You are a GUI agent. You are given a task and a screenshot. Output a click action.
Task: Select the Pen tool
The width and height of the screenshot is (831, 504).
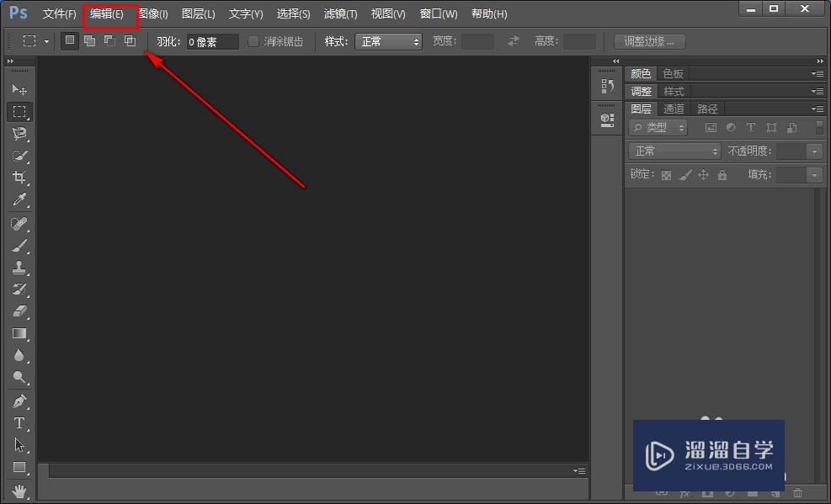coord(19,401)
